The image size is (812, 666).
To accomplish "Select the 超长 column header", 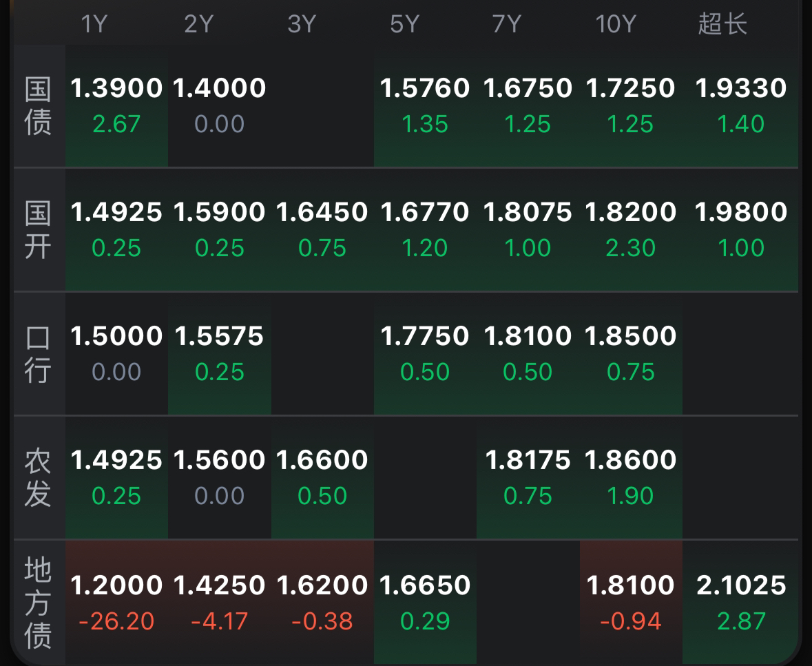I will point(722,24).
